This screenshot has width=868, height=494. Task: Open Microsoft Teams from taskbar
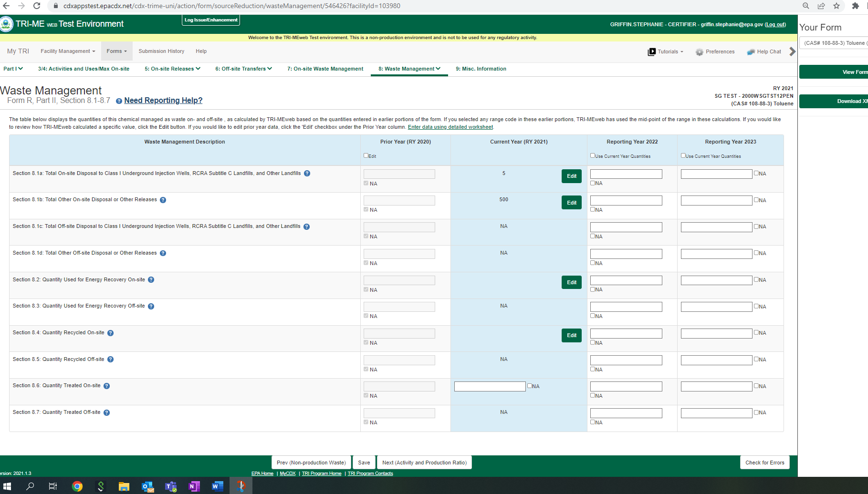click(x=170, y=486)
